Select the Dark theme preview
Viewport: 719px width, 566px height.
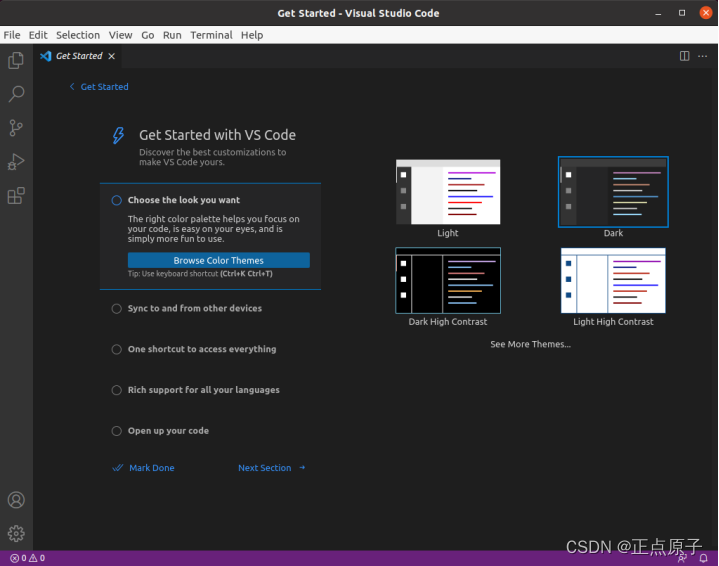point(613,192)
